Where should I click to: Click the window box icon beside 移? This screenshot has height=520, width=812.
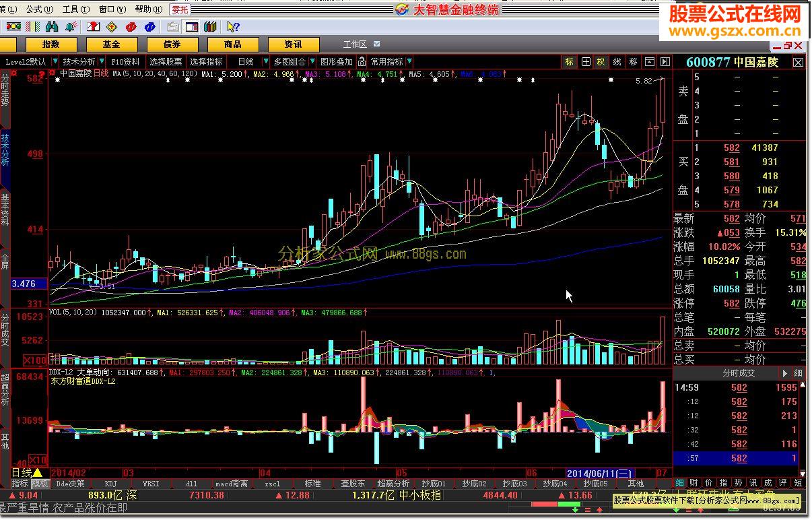point(650,62)
